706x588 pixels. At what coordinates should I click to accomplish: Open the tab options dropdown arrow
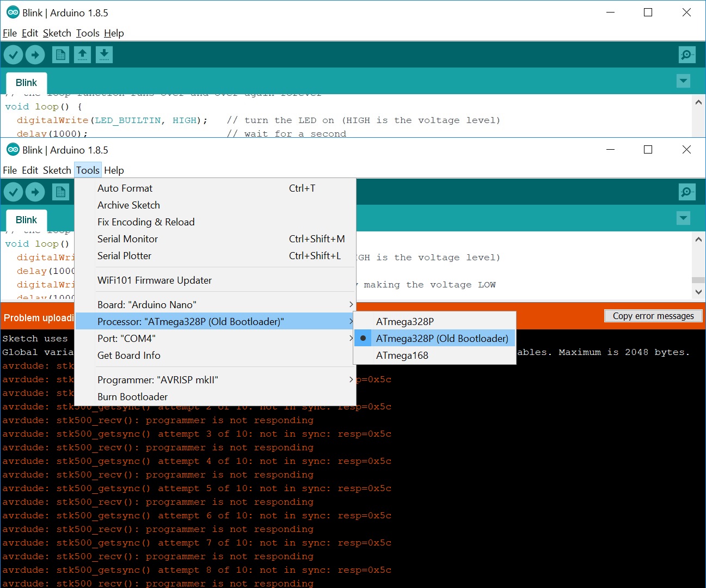684,218
